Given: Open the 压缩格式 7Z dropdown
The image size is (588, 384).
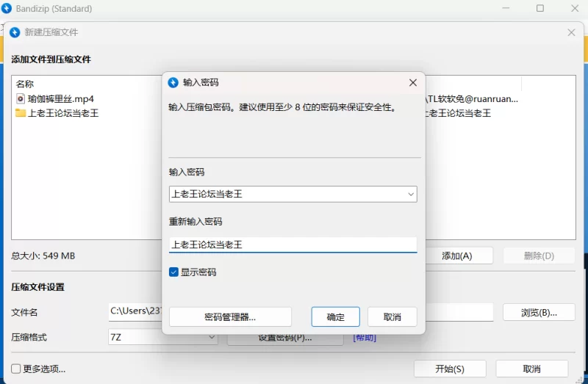Looking at the screenshot, I should click(211, 338).
